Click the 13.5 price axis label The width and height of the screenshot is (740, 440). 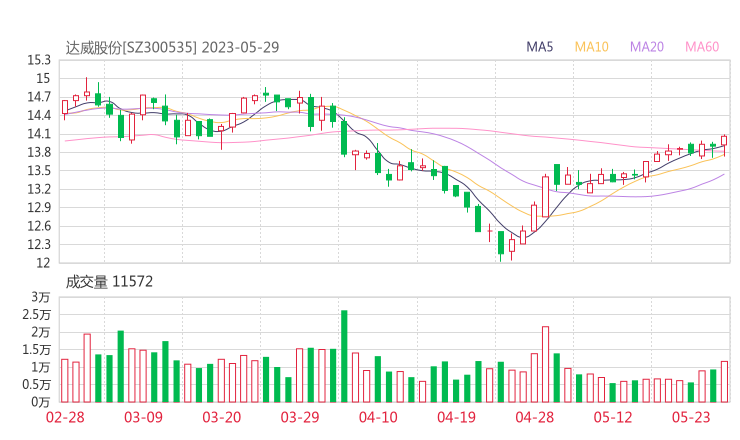(39, 170)
